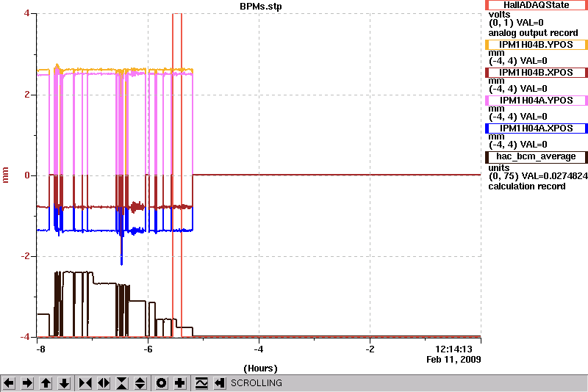The width and height of the screenshot is (588, 392).
Task: Click the 'calculation record' description text
Action: (x=526, y=186)
